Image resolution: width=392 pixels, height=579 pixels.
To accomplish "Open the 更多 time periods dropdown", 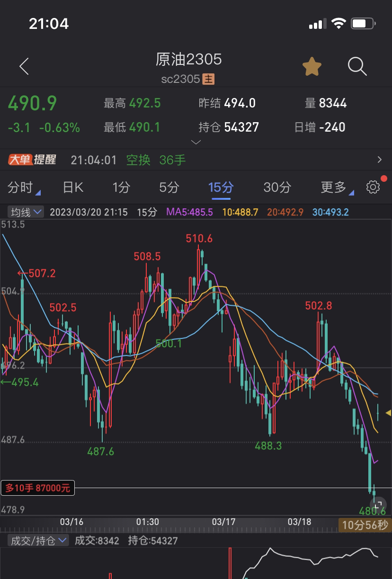I will click(338, 187).
